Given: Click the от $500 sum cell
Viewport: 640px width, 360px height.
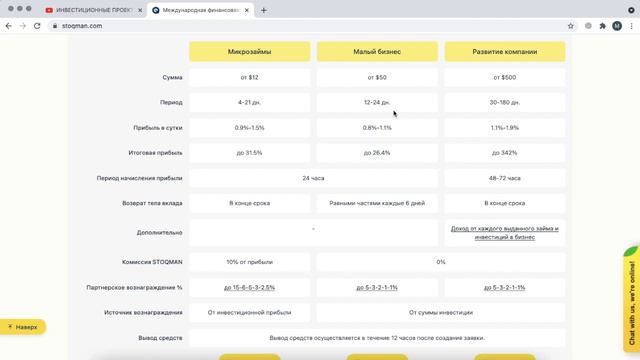Looking at the screenshot, I should pyautogui.click(x=505, y=77).
